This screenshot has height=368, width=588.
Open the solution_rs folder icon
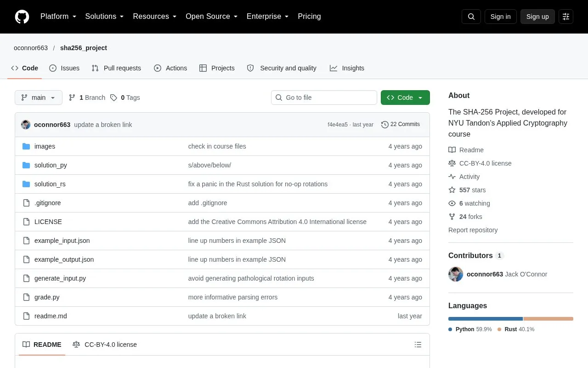[26, 184]
